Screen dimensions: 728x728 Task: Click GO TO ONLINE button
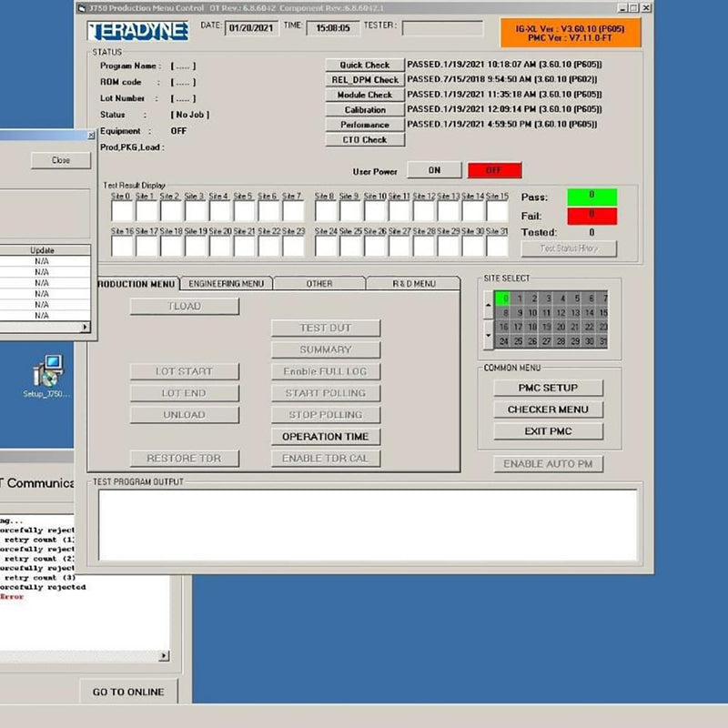point(128,692)
